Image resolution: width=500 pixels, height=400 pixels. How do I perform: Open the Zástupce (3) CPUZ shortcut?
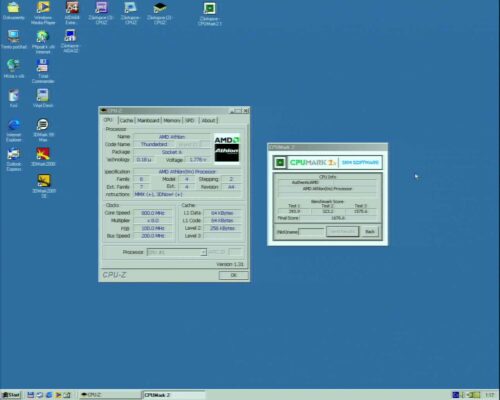tap(101, 13)
